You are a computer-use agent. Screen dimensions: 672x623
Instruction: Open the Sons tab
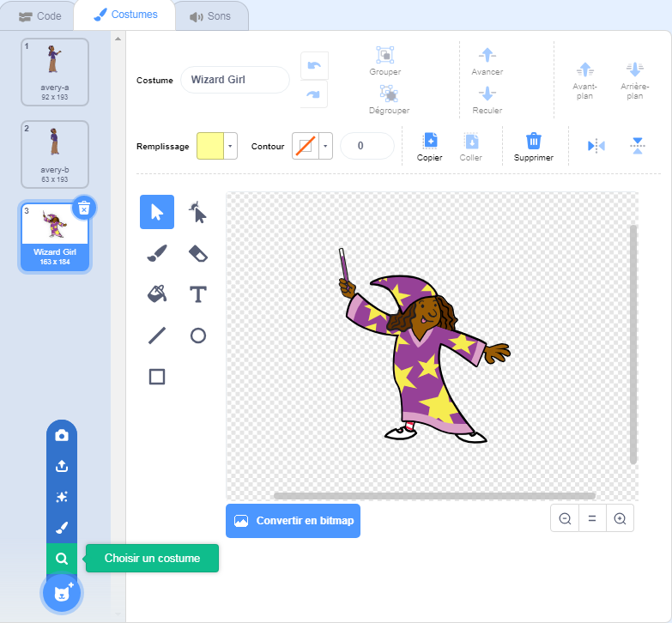[210, 15]
